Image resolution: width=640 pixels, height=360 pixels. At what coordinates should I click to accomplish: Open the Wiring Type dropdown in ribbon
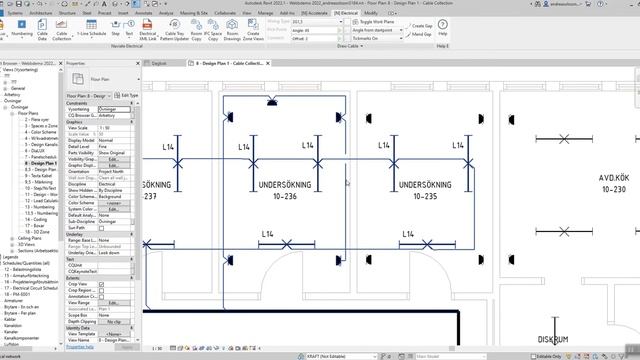317,22
